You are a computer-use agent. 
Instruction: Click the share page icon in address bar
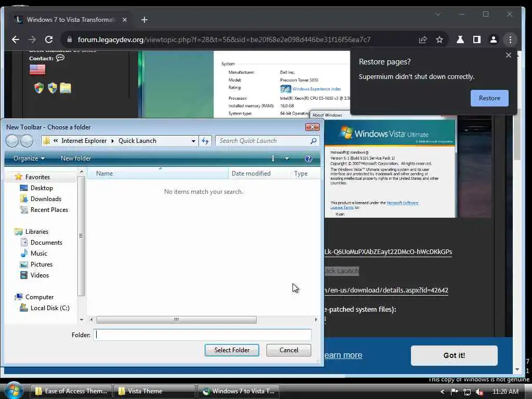tap(423, 39)
